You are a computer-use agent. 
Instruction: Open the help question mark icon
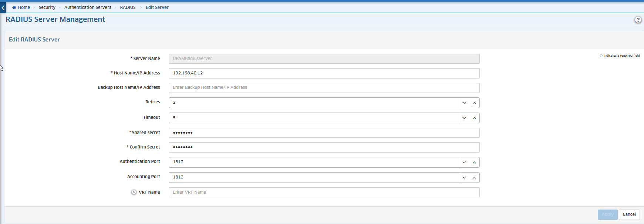(638, 20)
